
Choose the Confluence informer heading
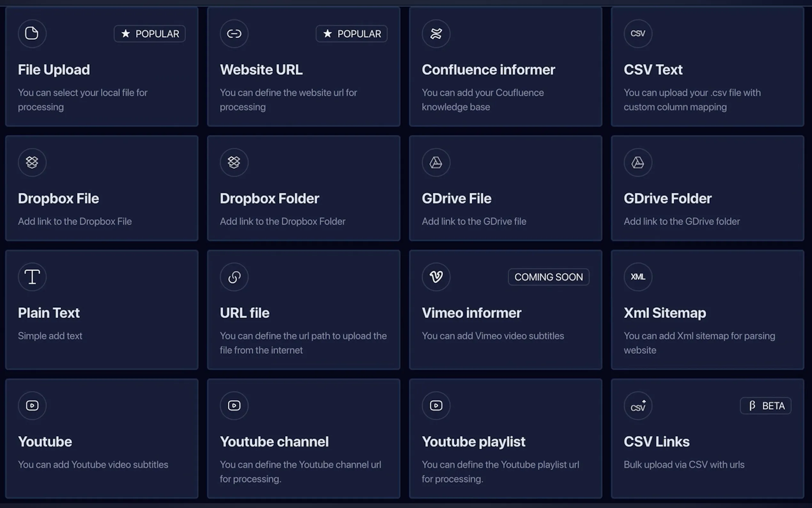[488, 70]
